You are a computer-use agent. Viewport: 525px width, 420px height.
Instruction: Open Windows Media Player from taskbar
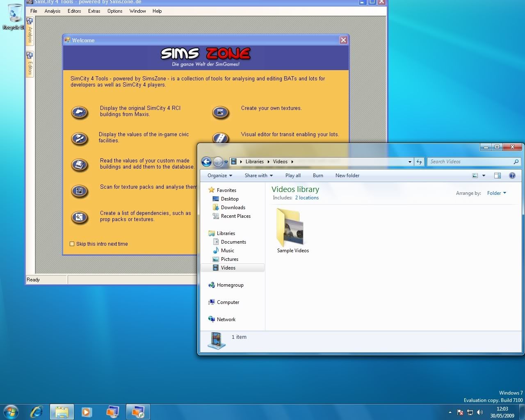[x=87, y=411]
